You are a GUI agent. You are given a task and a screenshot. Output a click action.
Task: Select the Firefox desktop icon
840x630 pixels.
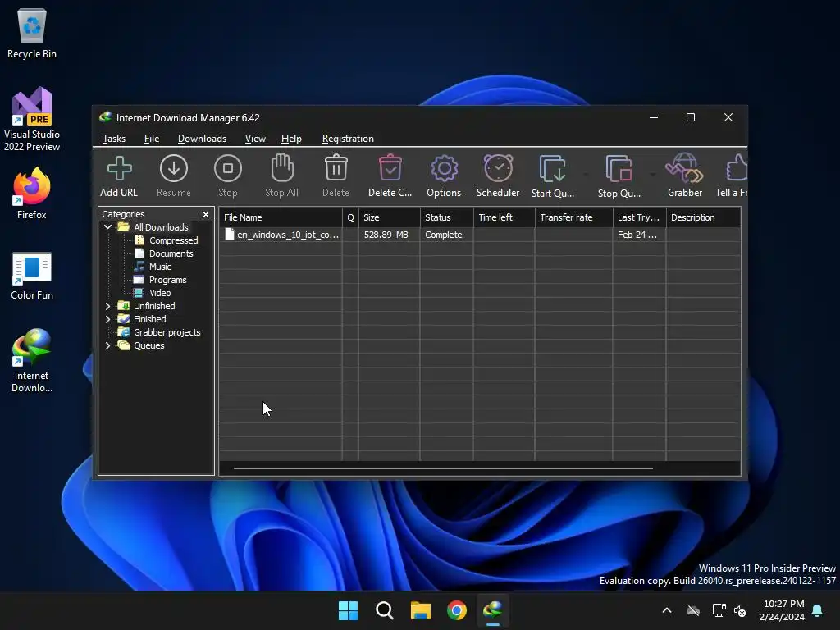(x=32, y=194)
